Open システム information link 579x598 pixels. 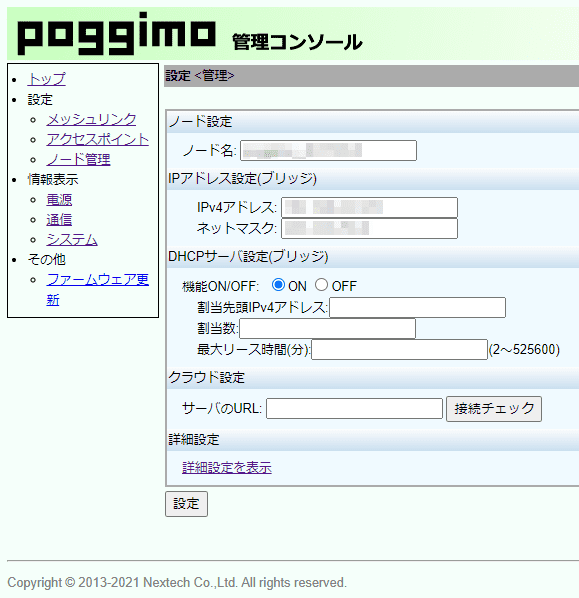[72, 240]
